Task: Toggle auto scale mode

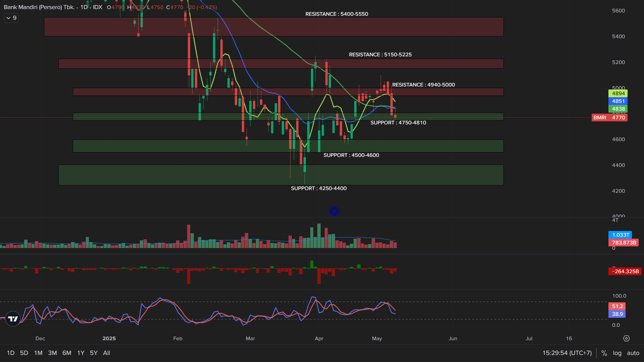Action: tap(633, 353)
